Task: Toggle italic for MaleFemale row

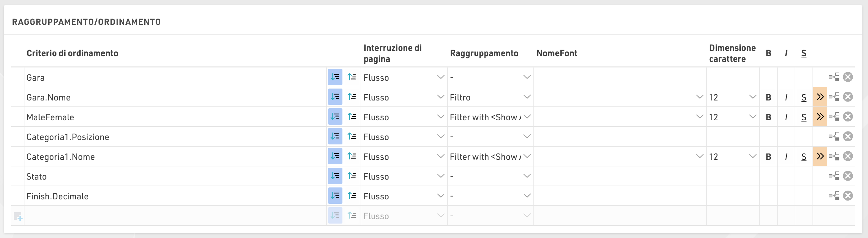Action: tap(786, 117)
